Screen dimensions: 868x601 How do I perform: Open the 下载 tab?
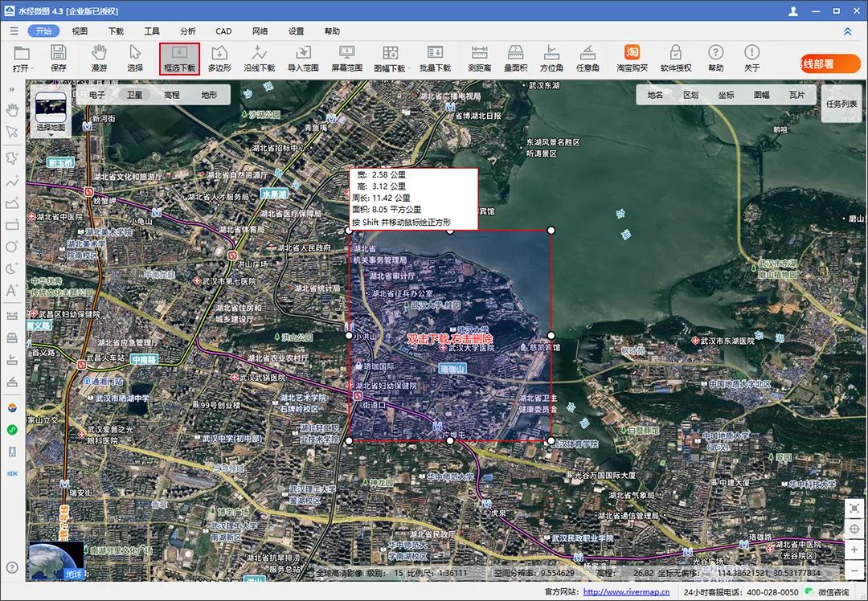coord(116,31)
